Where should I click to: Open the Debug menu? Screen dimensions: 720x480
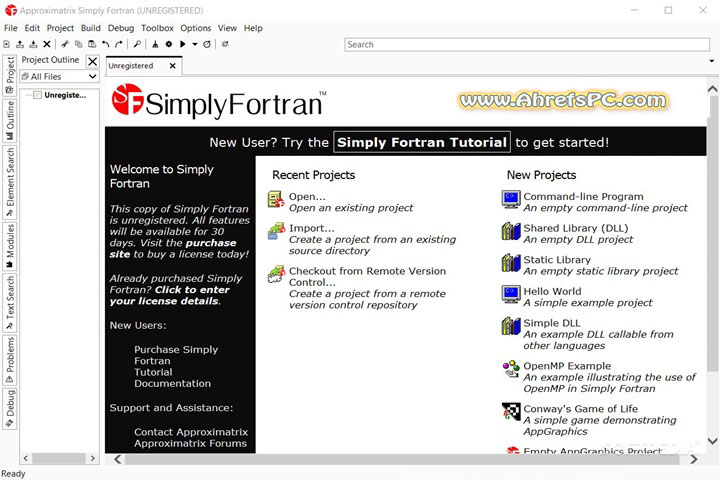point(121,28)
